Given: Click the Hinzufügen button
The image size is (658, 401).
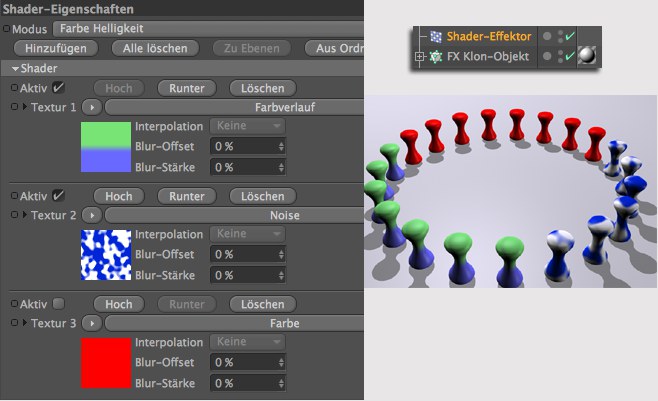Looking at the screenshot, I should click(56, 48).
